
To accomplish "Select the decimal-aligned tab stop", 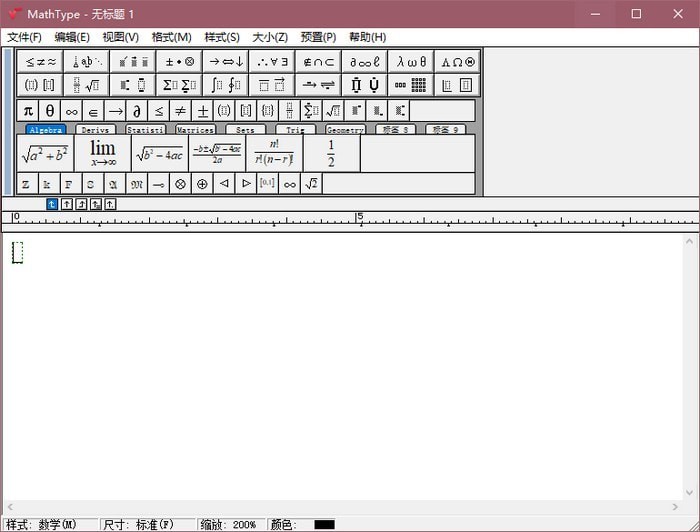I will coord(110,204).
